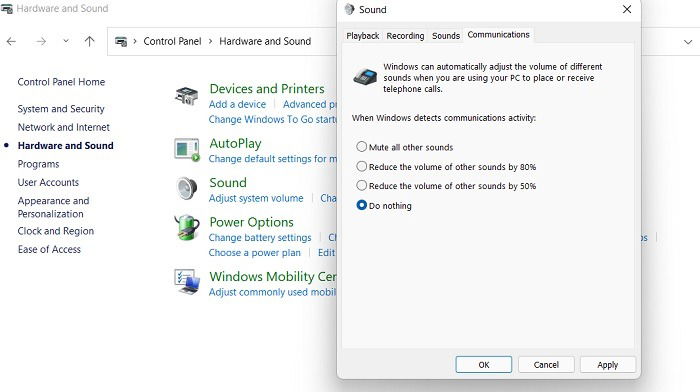Click the Windows Mobility Center icon
700x392 pixels.
tap(187, 282)
